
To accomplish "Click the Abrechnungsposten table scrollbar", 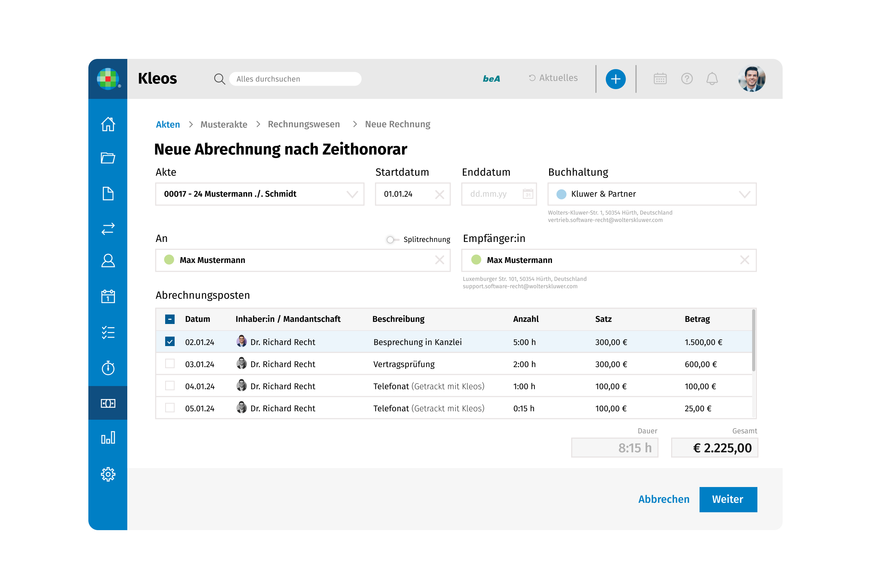I will pos(753,341).
